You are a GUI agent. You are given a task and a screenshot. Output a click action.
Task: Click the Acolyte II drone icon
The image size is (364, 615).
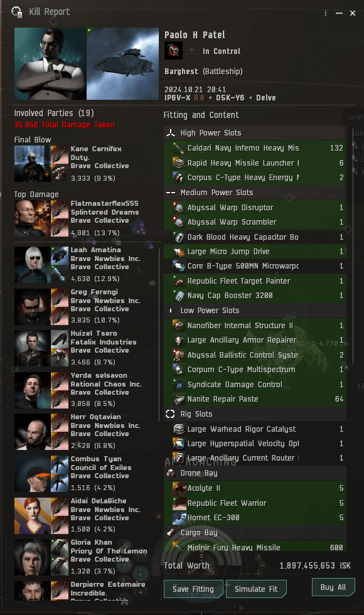[179, 488]
